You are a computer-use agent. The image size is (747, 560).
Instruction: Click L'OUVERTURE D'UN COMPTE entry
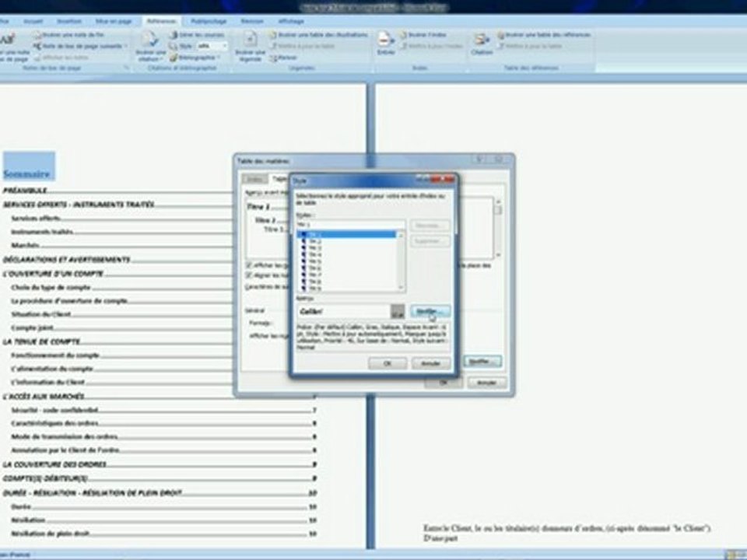53,274
